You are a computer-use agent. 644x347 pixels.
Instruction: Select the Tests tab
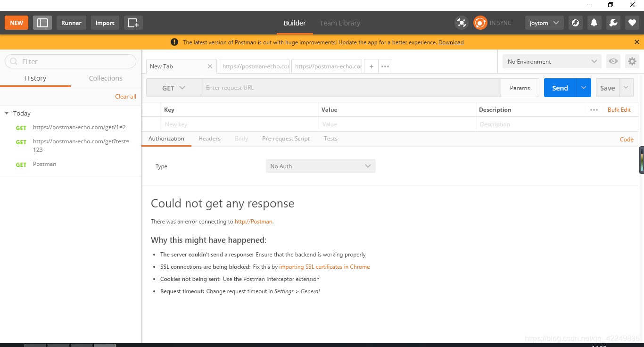point(330,139)
